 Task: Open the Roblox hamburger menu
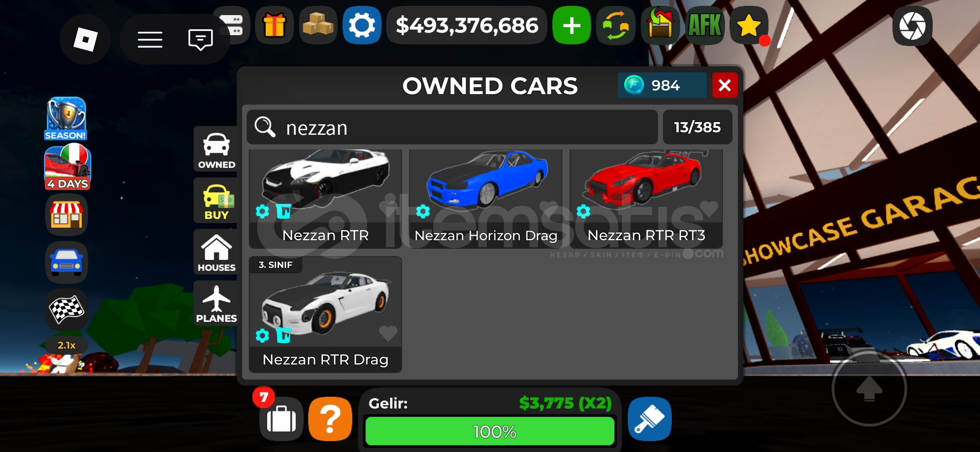coord(150,40)
